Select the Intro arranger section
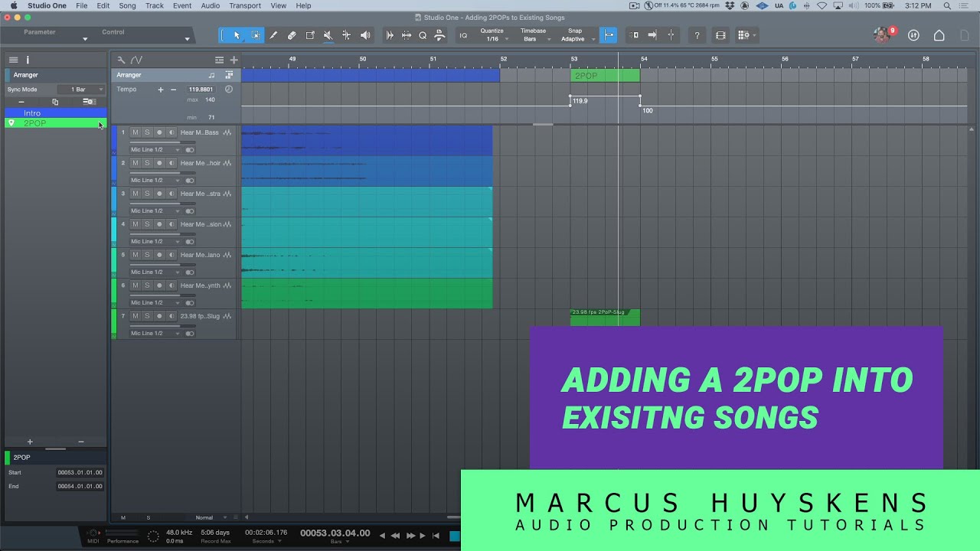The width and height of the screenshot is (980, 551). point(56,113)
